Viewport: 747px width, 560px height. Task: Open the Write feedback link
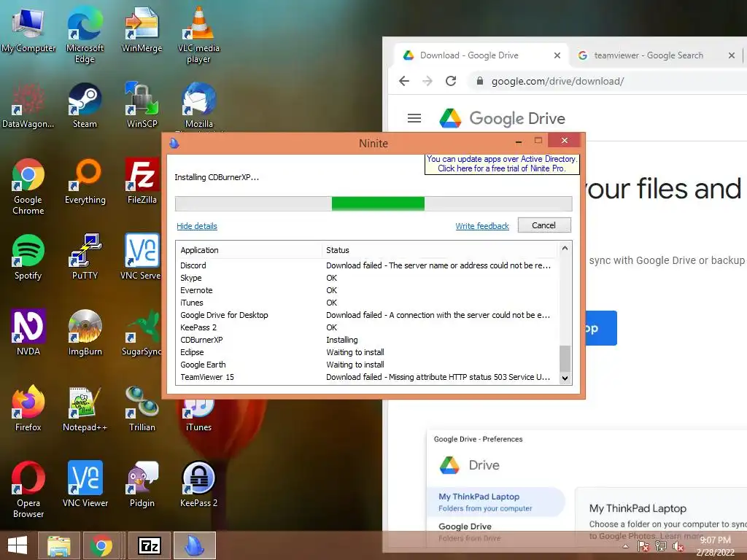[482, 226]
